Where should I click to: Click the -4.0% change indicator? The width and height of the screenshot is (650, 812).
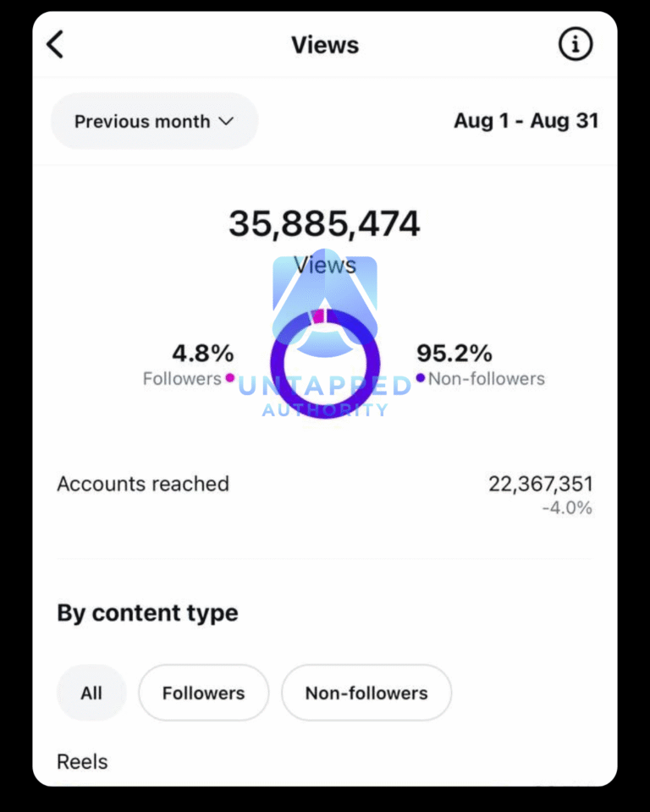point(567,508)
